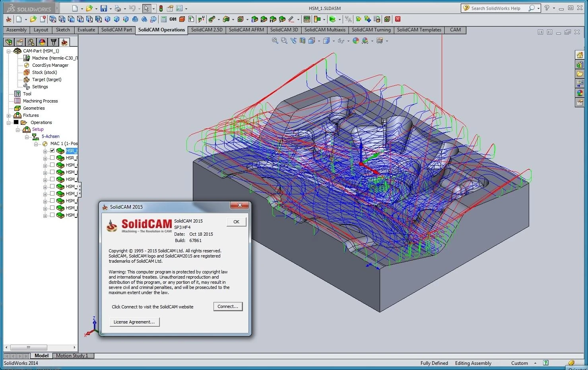
Task: Click the Zoom to Fit magnifier icon
Action: pyautogui.click(x=275, y=41)
